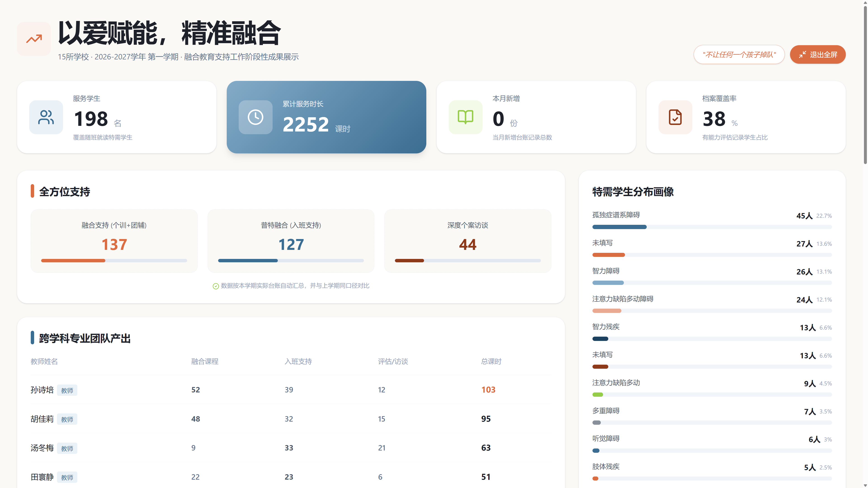
Task: Click the clock icon in 累计服务时长 card
Action: 255,117
